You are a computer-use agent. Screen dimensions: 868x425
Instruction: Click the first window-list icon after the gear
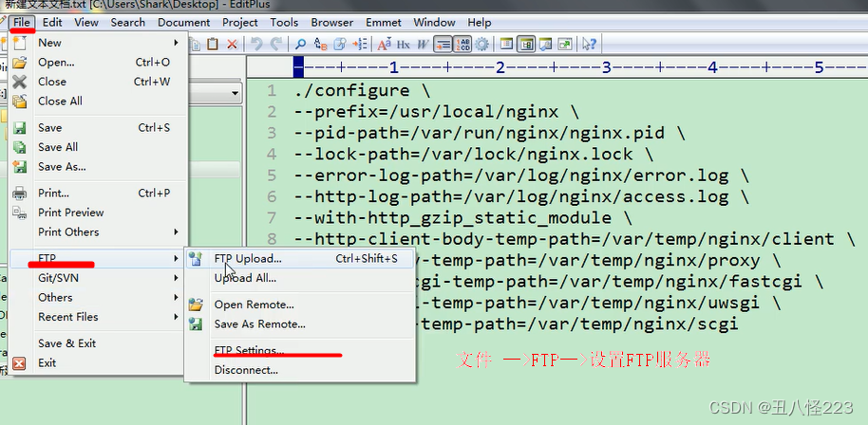pyautogui.click(x=506, y=45)
